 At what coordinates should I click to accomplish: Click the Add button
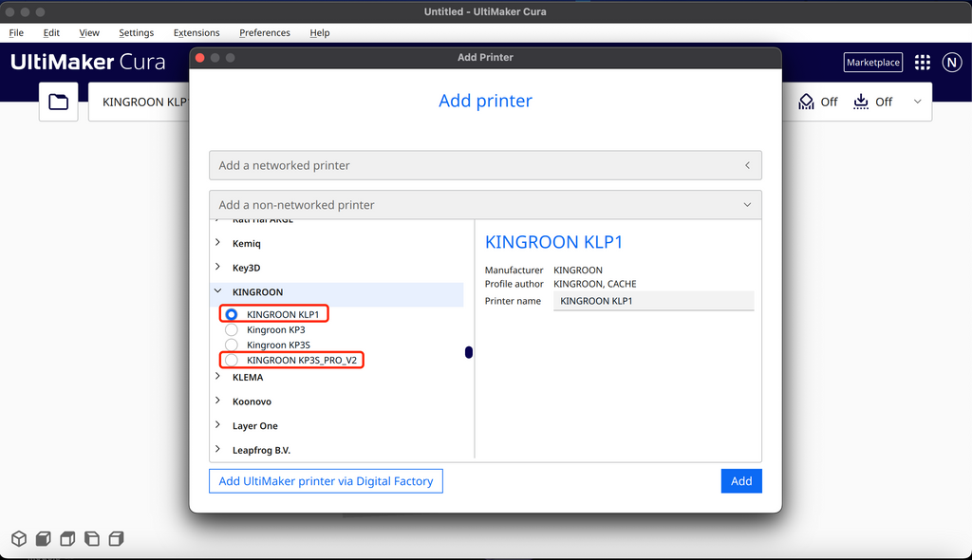pos(741,481)
